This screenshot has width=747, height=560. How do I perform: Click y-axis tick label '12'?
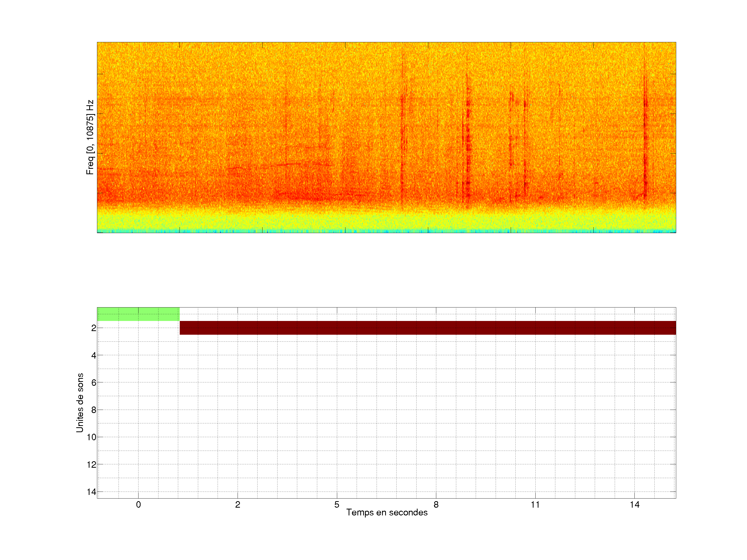pyautogui.click(x=92, y=465)
